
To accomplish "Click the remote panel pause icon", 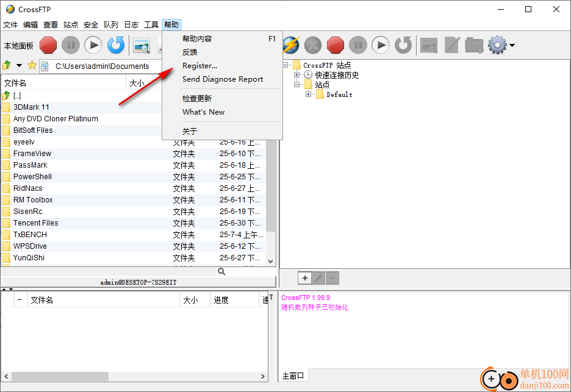I will (358, 45).
